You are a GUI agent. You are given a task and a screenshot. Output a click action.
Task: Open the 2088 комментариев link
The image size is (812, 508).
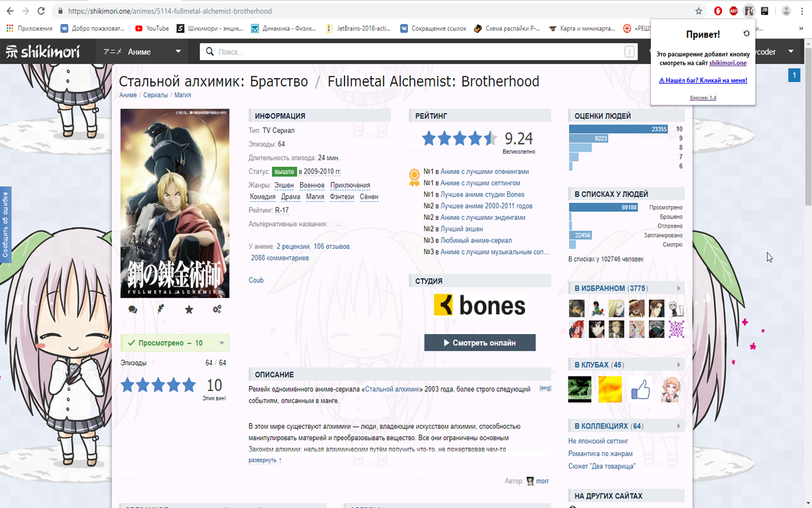pyautogui.click(x=280, y=258)
